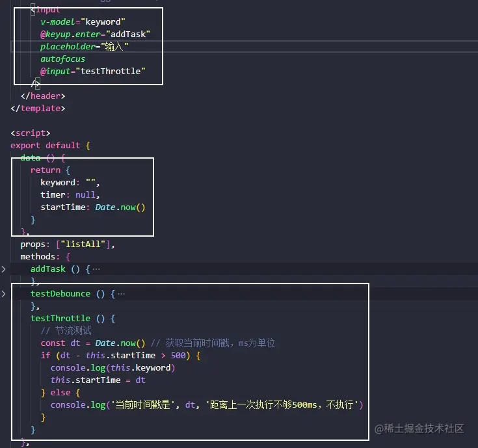Click the keyword: "", property line
The height and width of the screenshot is (448, 478).
[x=70, y=183]
